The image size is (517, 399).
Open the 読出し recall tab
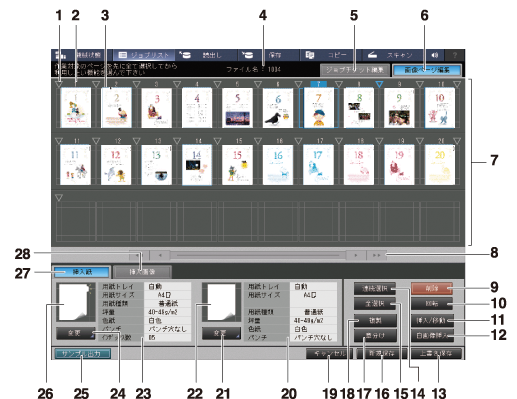coord(206,55)
